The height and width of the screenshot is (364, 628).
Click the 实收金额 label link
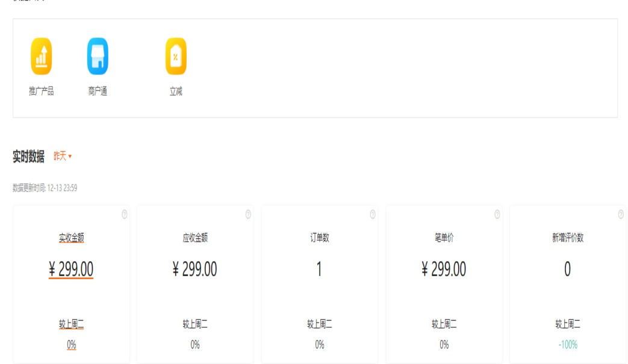pyautogui.click(x=71, y=238)
